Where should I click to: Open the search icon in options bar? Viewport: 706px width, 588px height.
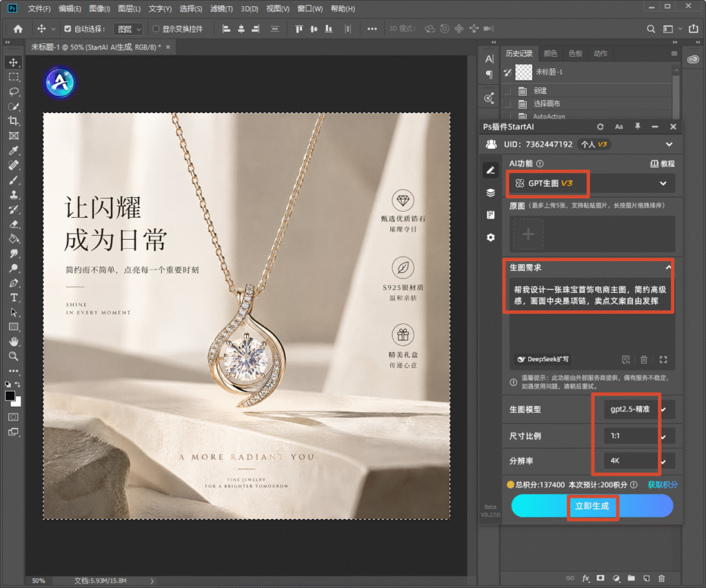tap(651, 29)
